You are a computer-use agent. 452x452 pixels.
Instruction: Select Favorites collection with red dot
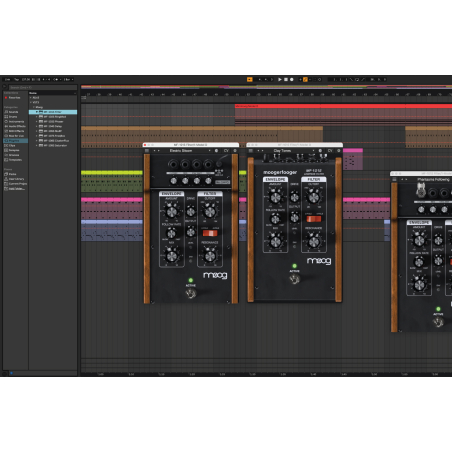pos(12,98)
